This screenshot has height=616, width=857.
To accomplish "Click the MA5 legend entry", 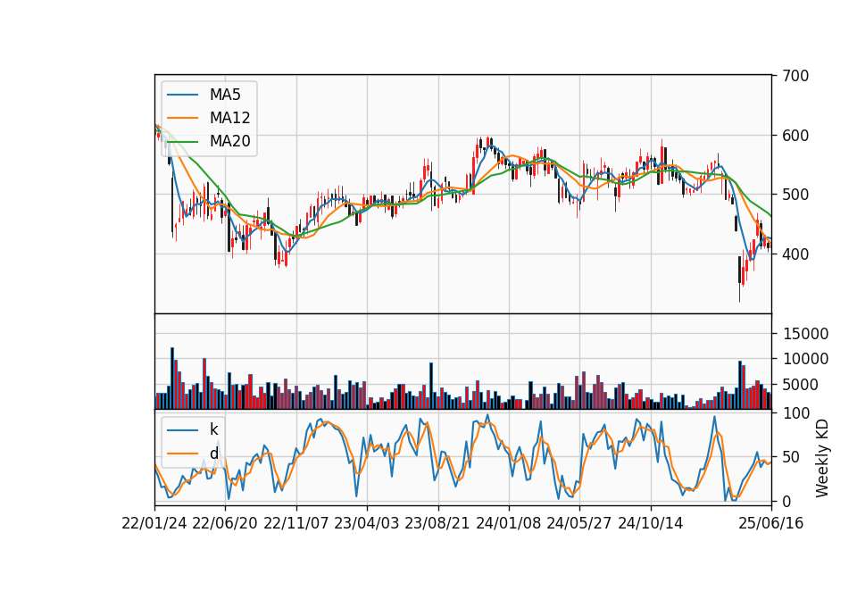I will 205,95.
